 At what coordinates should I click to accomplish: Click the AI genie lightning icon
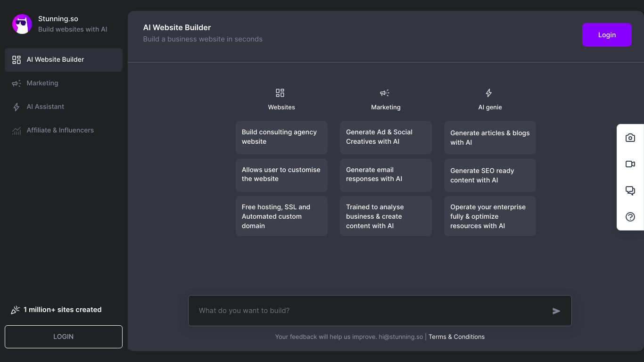point(489,93)
